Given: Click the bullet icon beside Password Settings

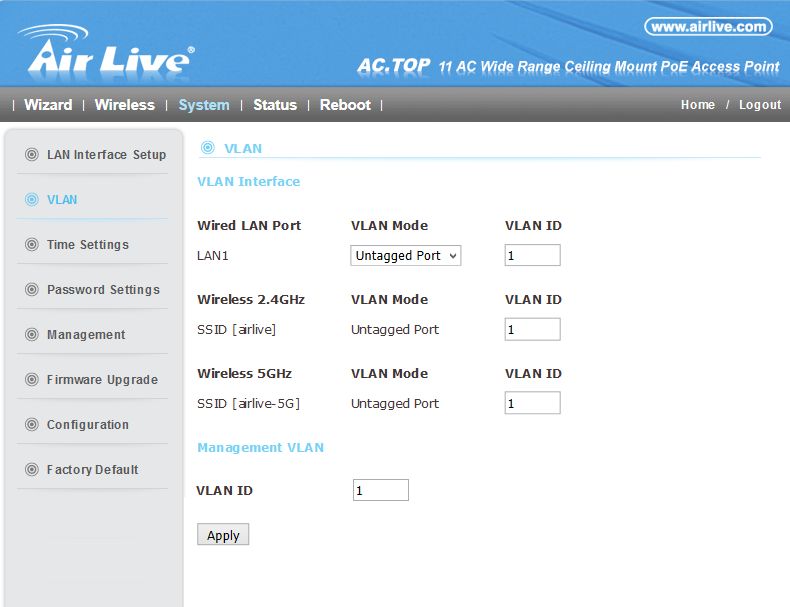Looking at the screenshot, I should (32, 289).
